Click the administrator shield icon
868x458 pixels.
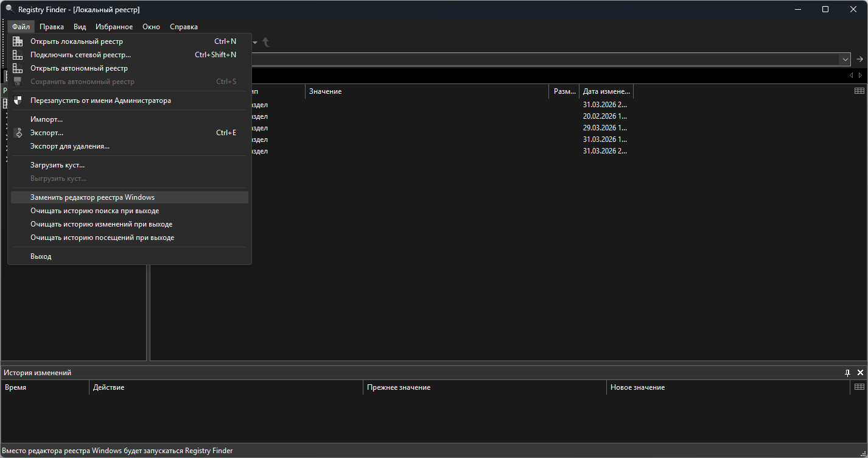[18, 100]
